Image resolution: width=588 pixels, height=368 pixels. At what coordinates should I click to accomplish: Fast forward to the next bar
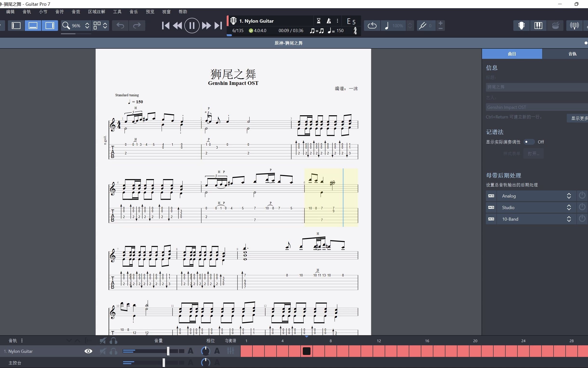click(206, 26)
